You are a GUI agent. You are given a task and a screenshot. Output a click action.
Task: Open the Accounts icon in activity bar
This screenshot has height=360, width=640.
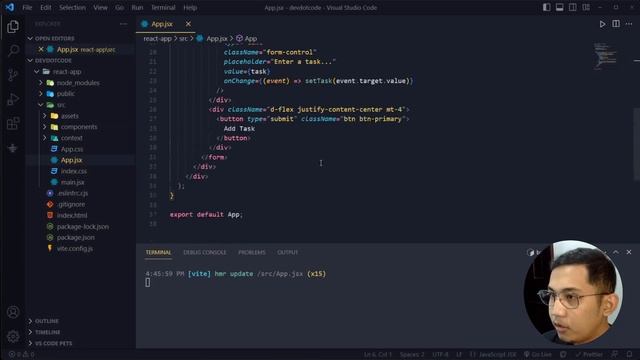[13, 312]
